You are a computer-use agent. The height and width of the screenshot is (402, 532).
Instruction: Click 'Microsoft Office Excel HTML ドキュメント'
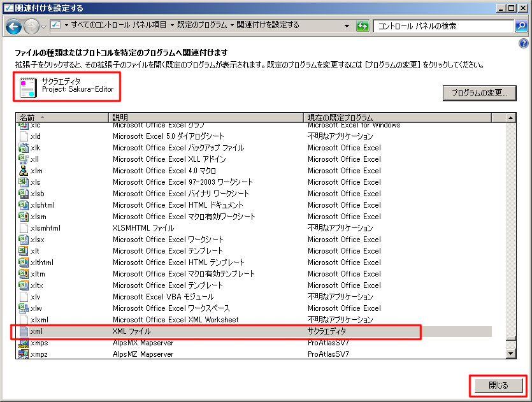[178, 205]
